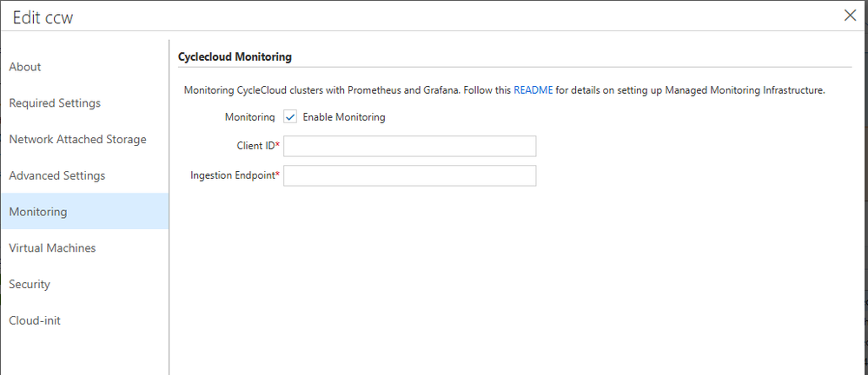Go to Required Settings
The width and height of the screenshot is (868, 375).
pos(55,103)
